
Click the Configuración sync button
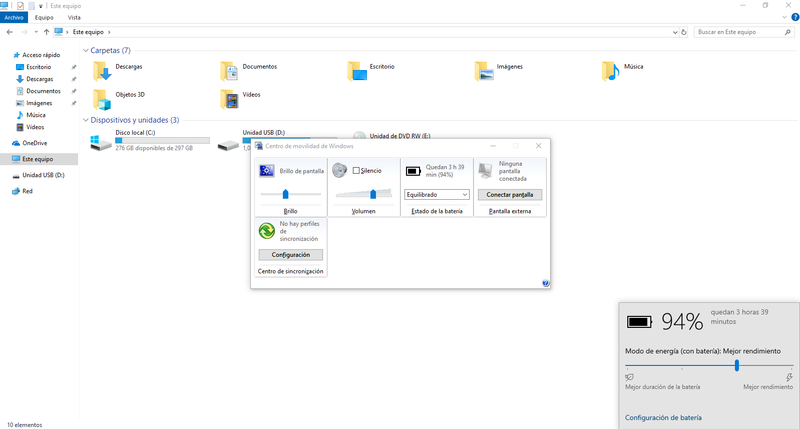[x=290, y=255]
